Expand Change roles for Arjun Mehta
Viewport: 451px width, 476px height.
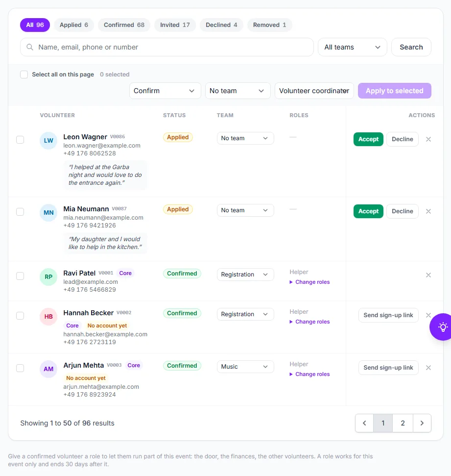pos(309,375)
